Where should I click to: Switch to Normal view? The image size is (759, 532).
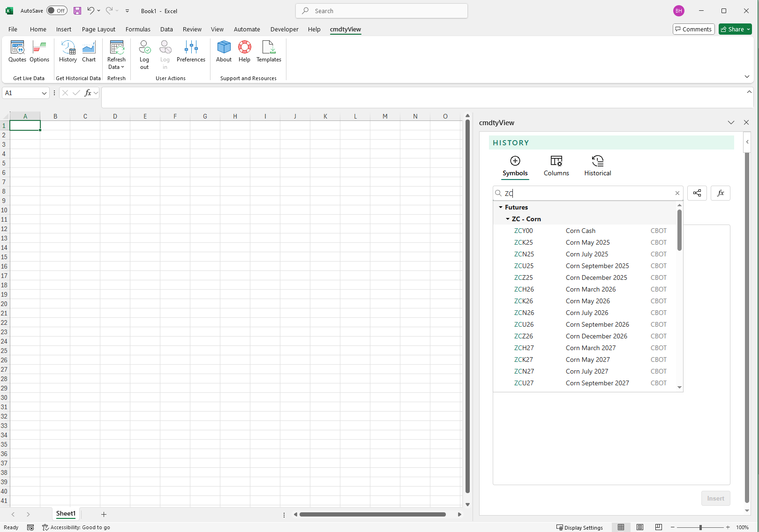621,527
